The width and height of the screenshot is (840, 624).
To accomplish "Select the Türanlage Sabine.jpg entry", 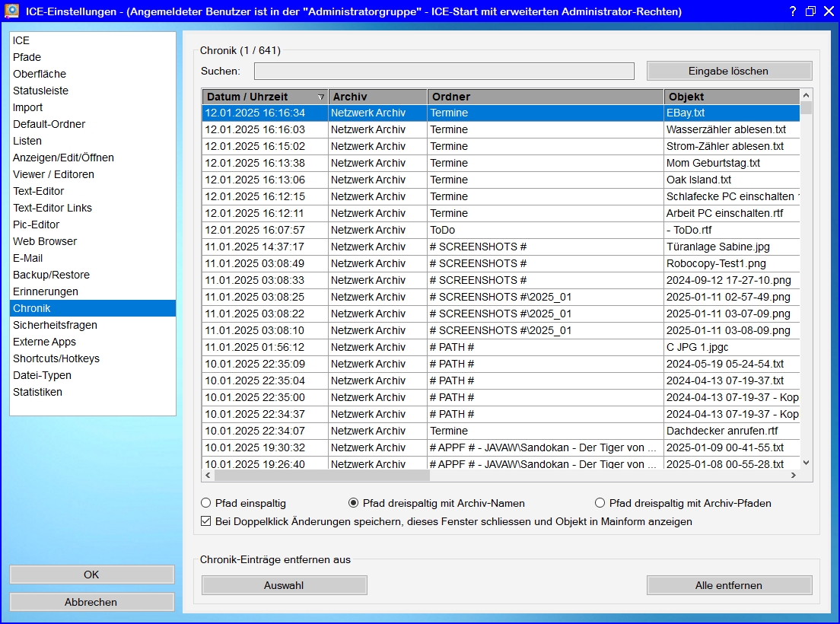I will (732, 247).
